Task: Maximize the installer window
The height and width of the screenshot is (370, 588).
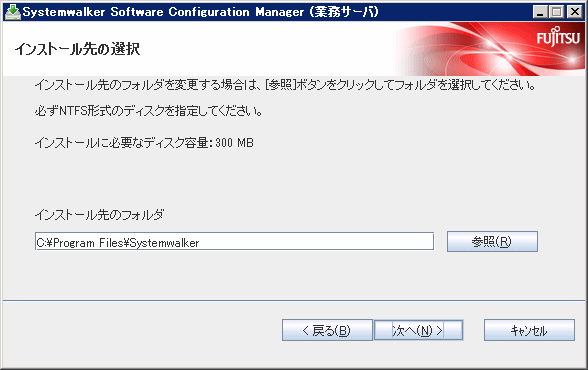Action: 557,12
